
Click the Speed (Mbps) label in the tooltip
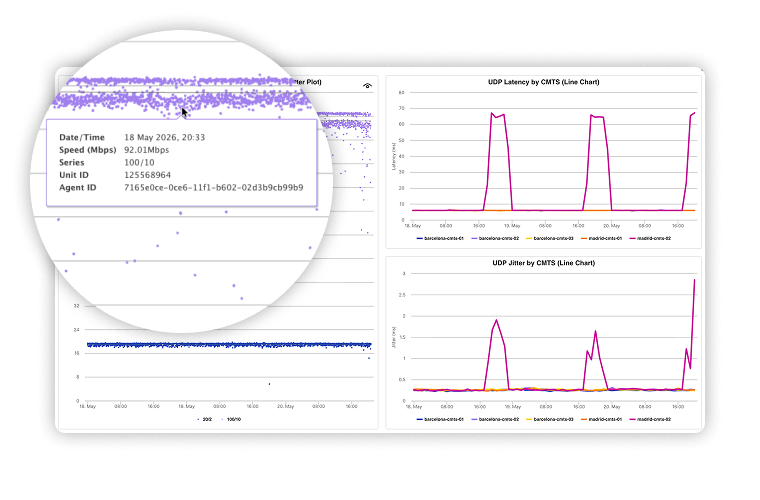tap(88, 150)
